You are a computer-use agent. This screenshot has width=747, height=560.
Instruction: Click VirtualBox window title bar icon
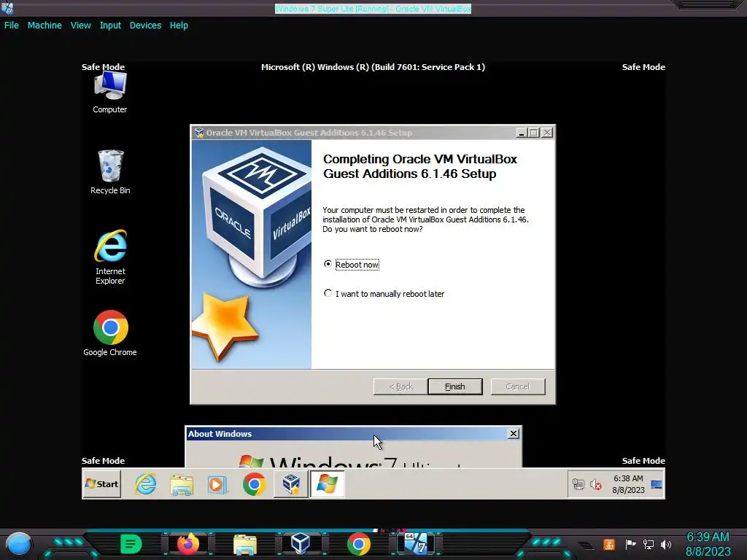(x=7, y=8)
